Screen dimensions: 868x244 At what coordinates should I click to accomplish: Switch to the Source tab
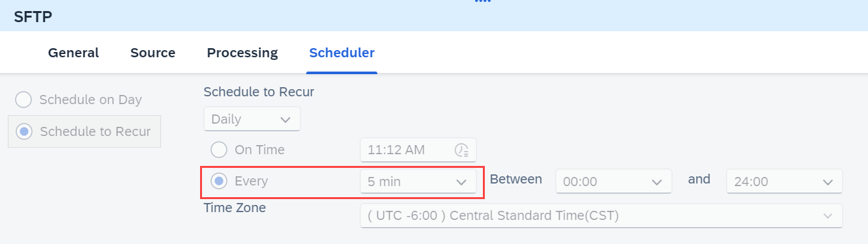[x=153, y=53]
